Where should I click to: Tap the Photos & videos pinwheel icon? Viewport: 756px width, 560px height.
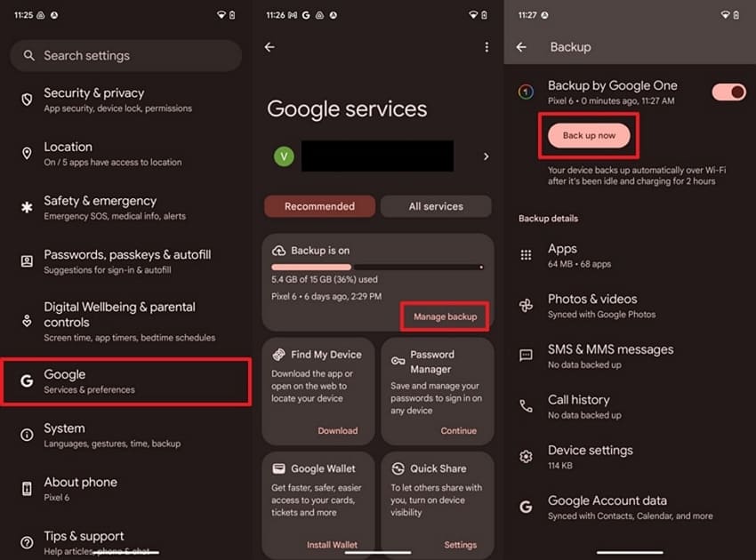click(526, 306)
